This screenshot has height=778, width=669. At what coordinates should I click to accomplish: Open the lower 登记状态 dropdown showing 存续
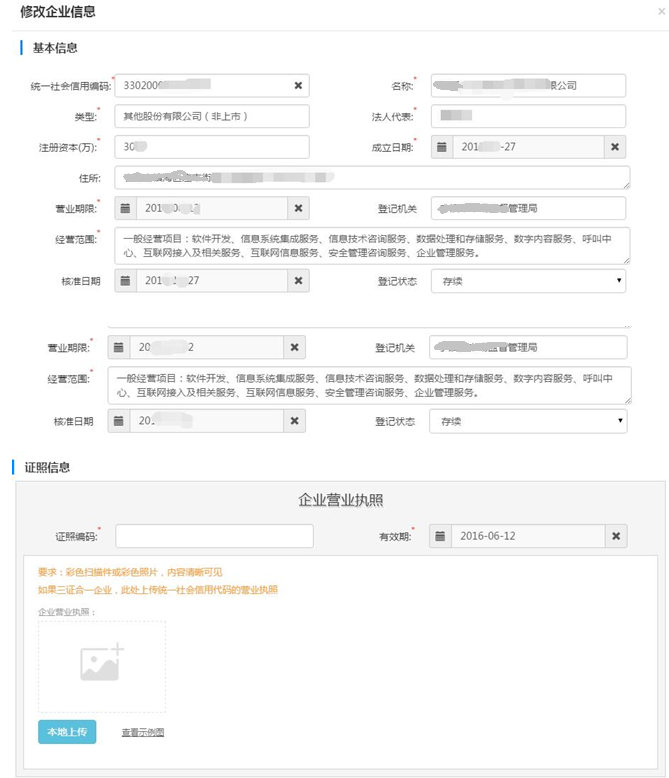[528, 421]
